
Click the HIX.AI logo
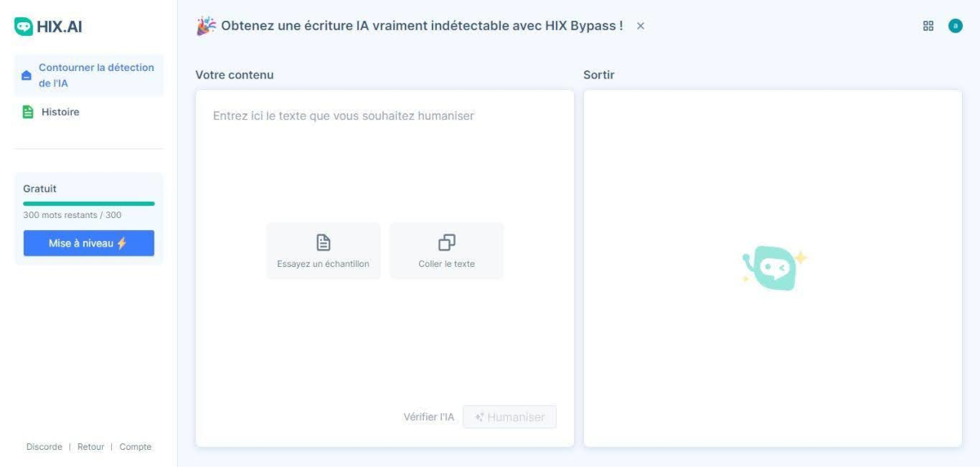pyautogui.click(x=48, y=27)
